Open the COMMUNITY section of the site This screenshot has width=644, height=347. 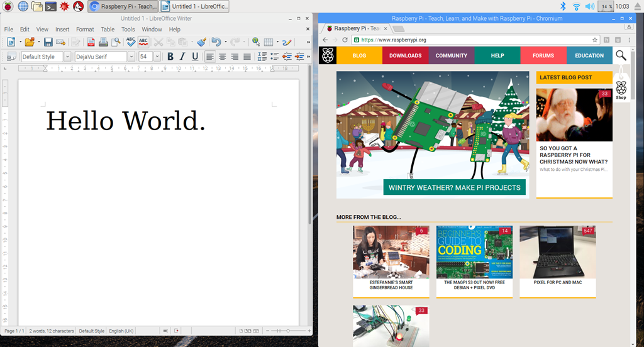click(x=452, y=55)
